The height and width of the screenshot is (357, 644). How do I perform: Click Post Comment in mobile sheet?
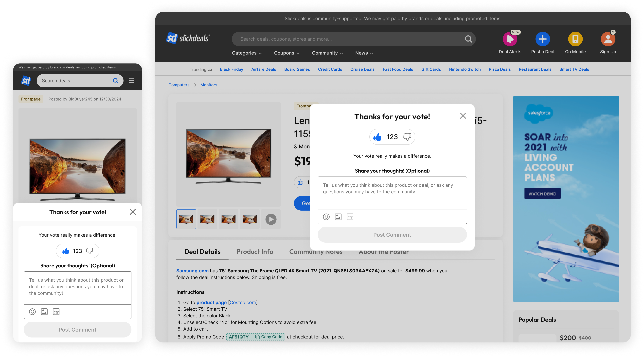coord(77,329)
